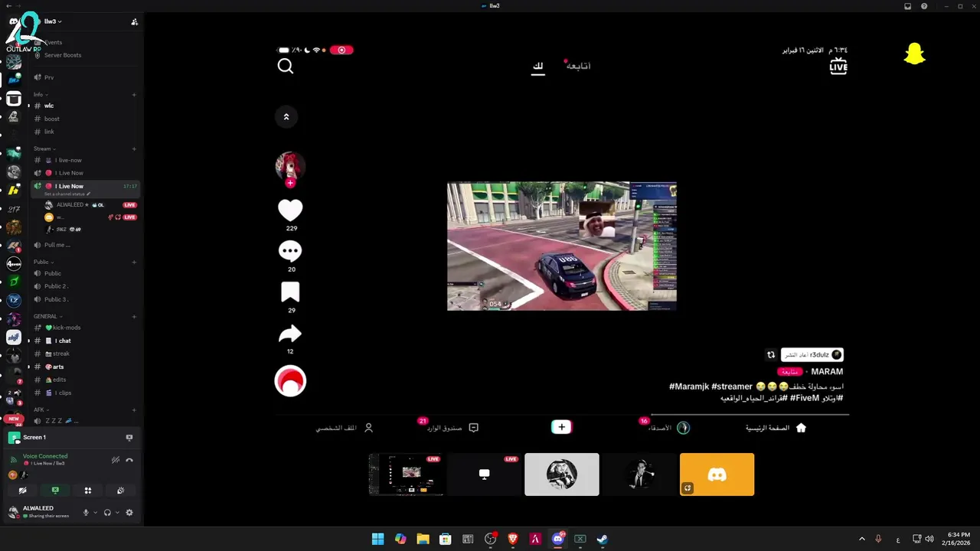Collapse the double-chevron button above the avatar
This screenshot has height=551, width=980.
[286, 117]
